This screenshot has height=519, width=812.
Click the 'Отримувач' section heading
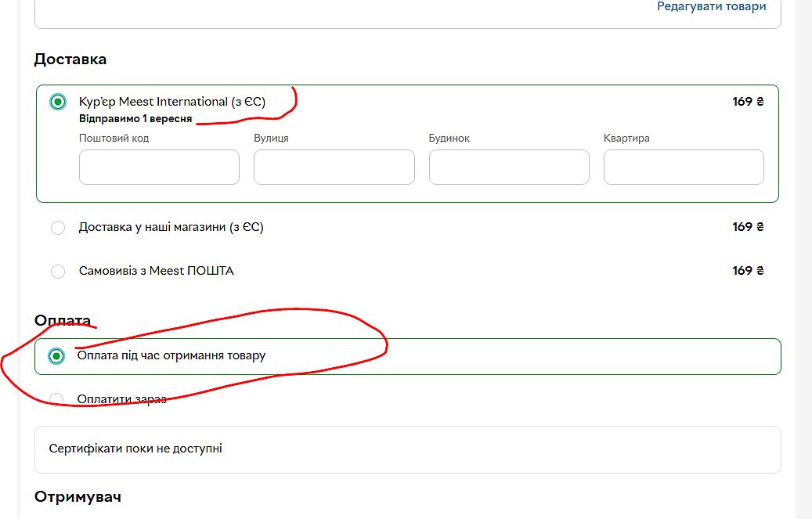[78, 496]
